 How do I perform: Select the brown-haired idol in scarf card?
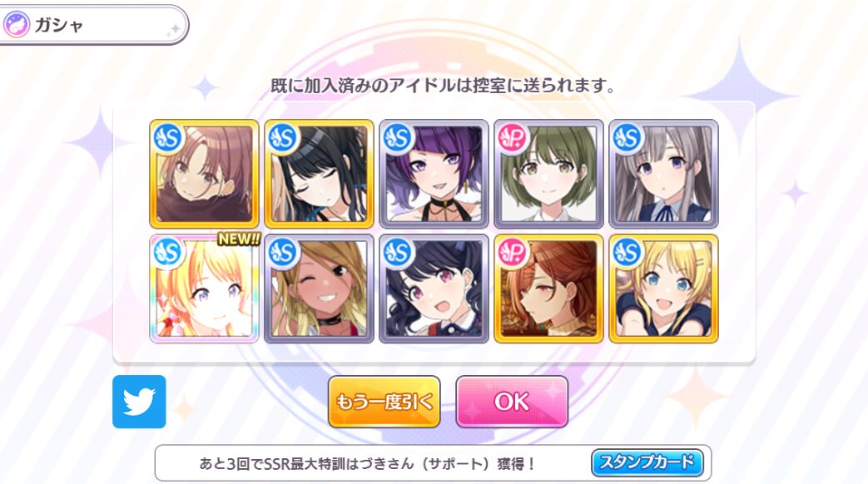[x=204, y=174]
